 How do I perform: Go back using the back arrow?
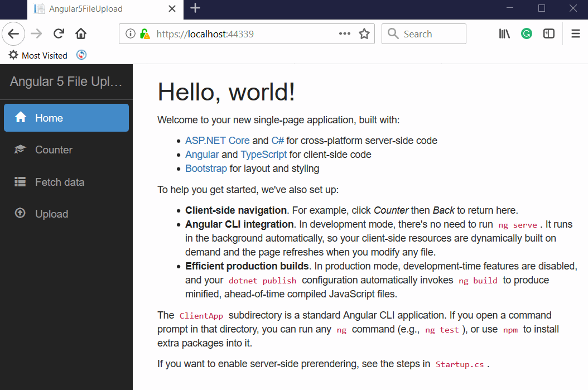[13, 33]
